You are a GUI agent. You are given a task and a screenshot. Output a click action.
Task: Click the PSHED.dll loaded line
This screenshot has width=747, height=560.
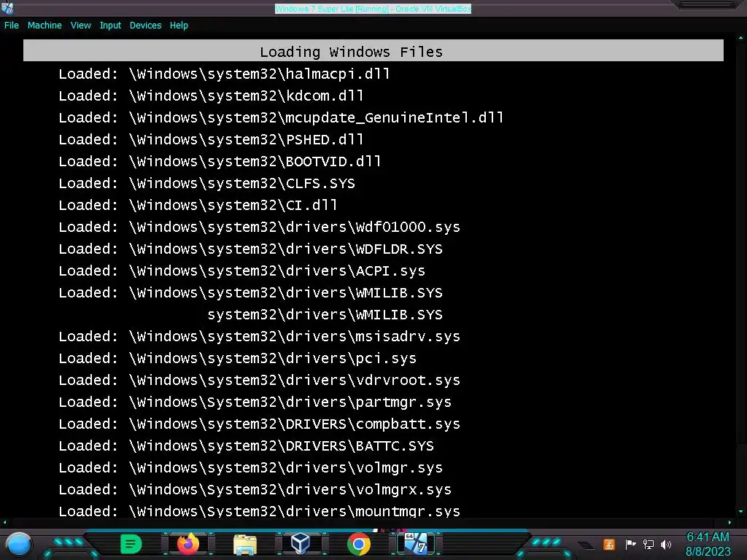click(x=211, y=140)
